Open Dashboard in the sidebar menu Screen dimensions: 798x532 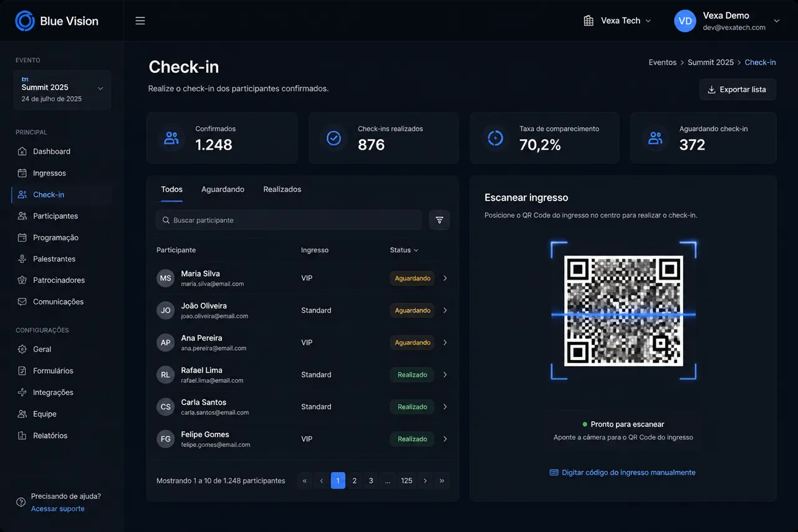(x=62, y=151)
